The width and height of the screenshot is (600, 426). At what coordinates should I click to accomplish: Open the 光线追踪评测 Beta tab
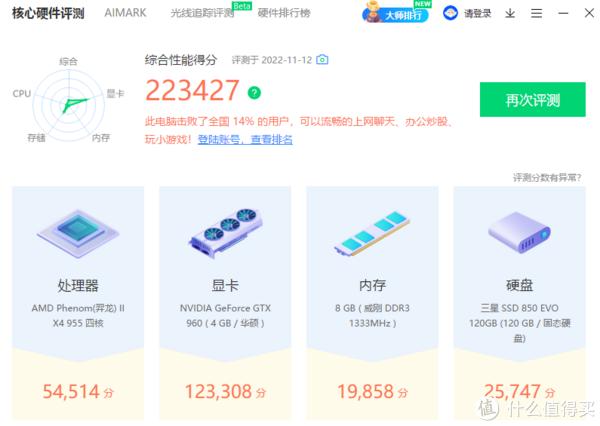pyautogui.click(x=202, y=13)
